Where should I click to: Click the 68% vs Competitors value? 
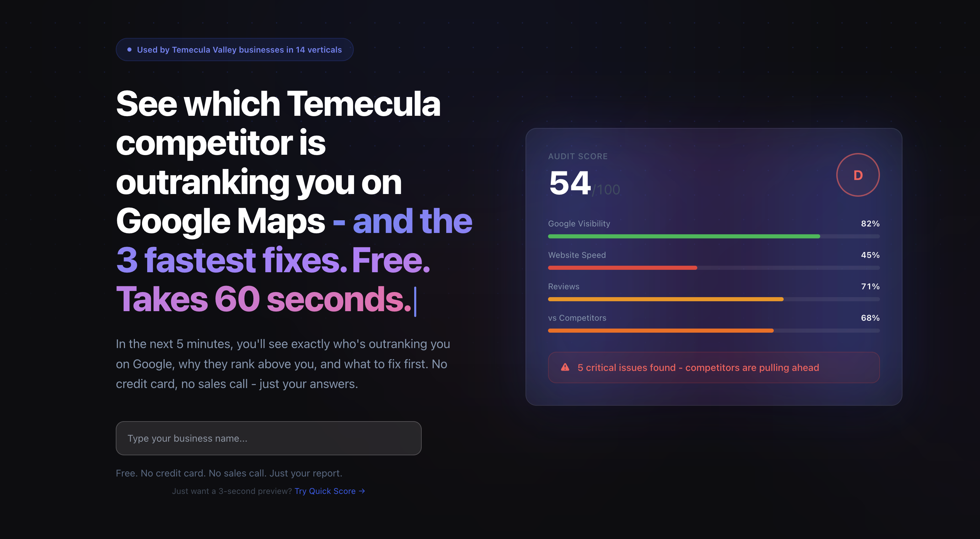(x=870, y=318)
